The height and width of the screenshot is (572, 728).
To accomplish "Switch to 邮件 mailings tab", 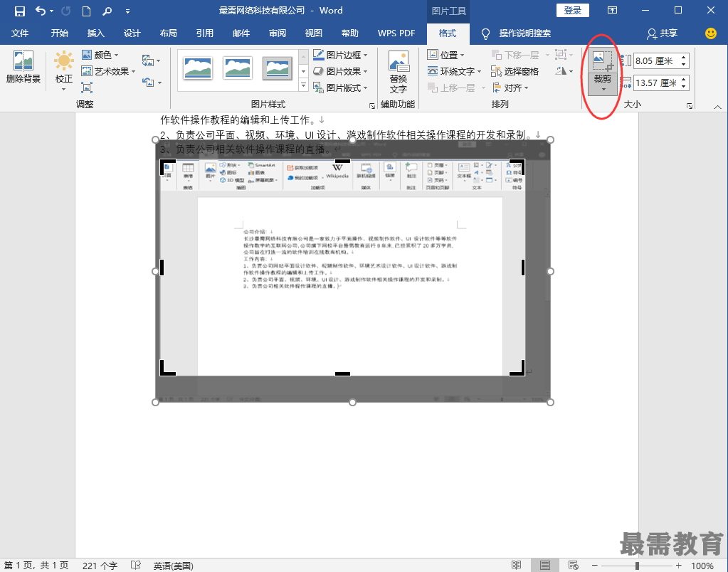I will 241,33.
